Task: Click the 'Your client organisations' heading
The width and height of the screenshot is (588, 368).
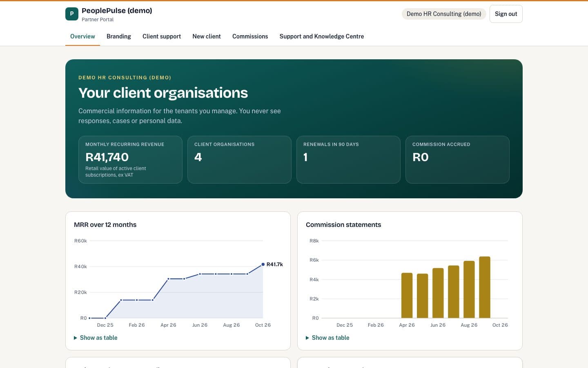Action: [163, 93]
